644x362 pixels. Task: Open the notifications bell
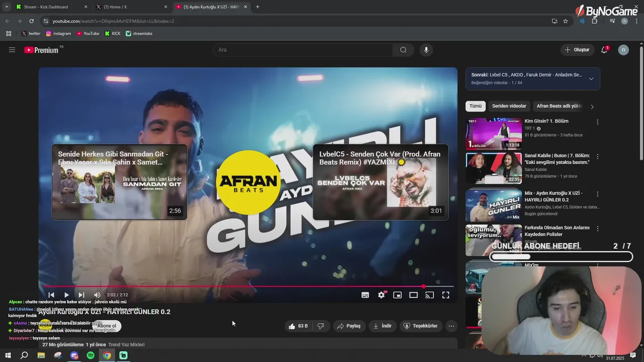[x=604, y=50]
